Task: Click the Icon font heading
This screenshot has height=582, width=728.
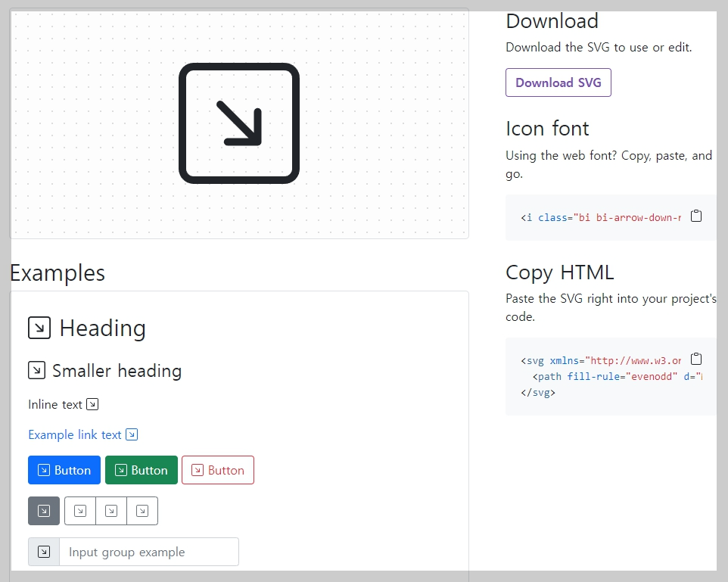Action: [x=547, y=129]
